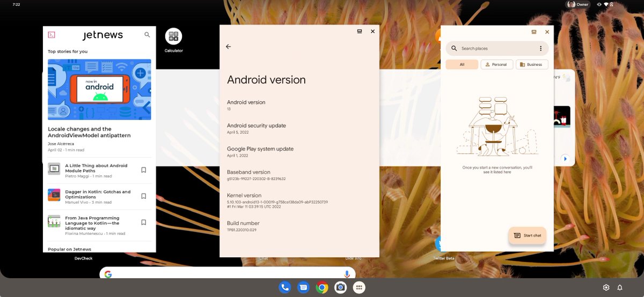
Task: Select the Personal filter tab
Action: click(497, 64)
